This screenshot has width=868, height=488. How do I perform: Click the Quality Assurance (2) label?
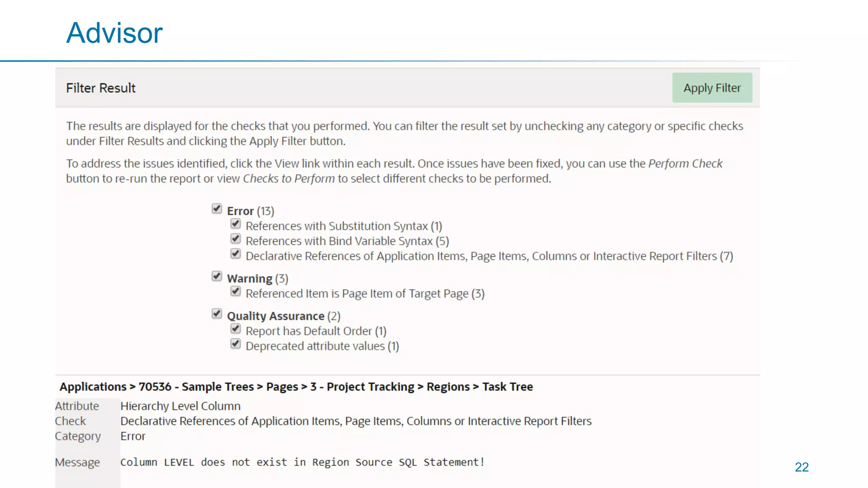(x=284, y=316)
